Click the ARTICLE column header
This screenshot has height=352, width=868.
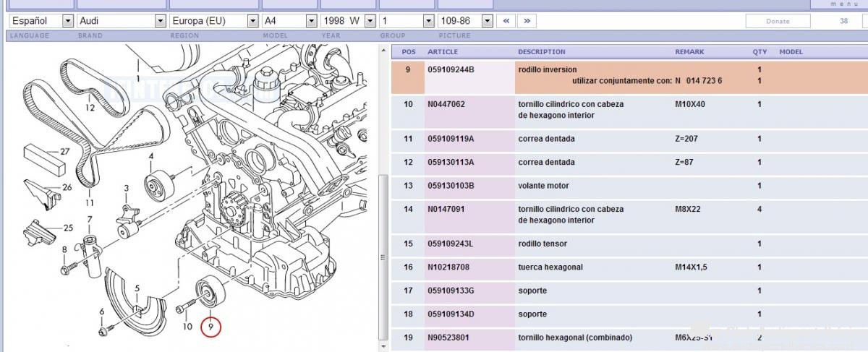tap(443, 52)
